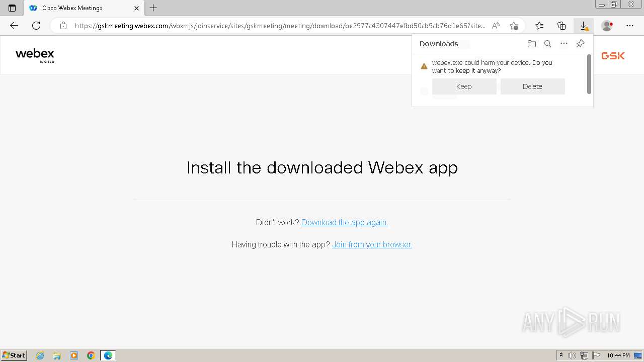Toggle the Downloads toolbar button

point(584,26)
